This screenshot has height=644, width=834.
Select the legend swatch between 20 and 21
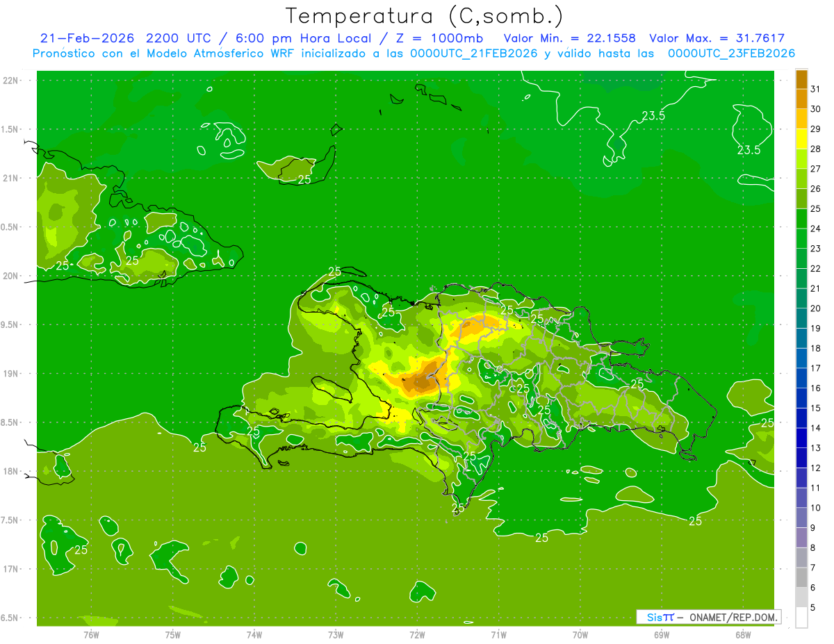[x=801, y=298]
